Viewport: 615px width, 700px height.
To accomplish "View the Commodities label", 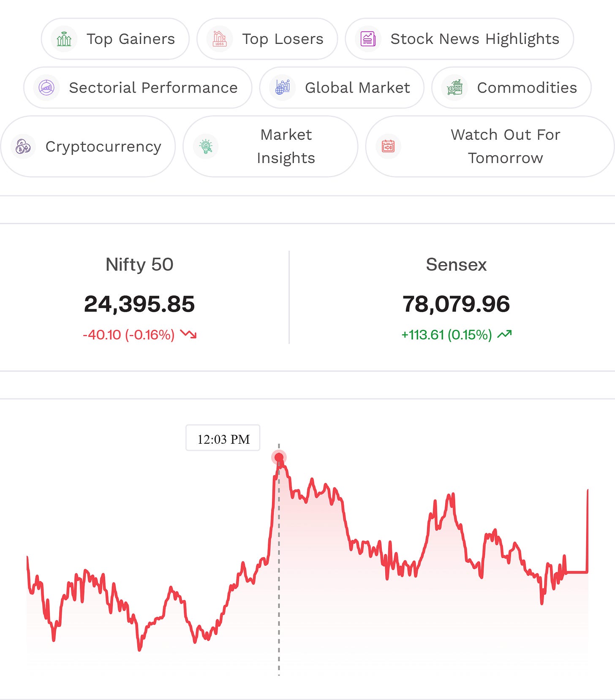I will point(527,88).
